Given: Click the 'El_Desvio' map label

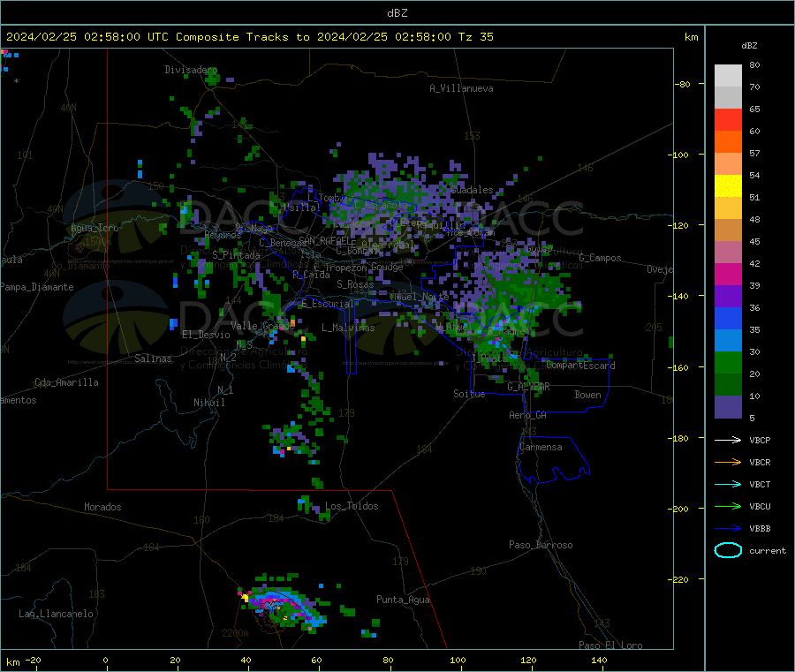Looking at the screenshot, I should (207, 335).
